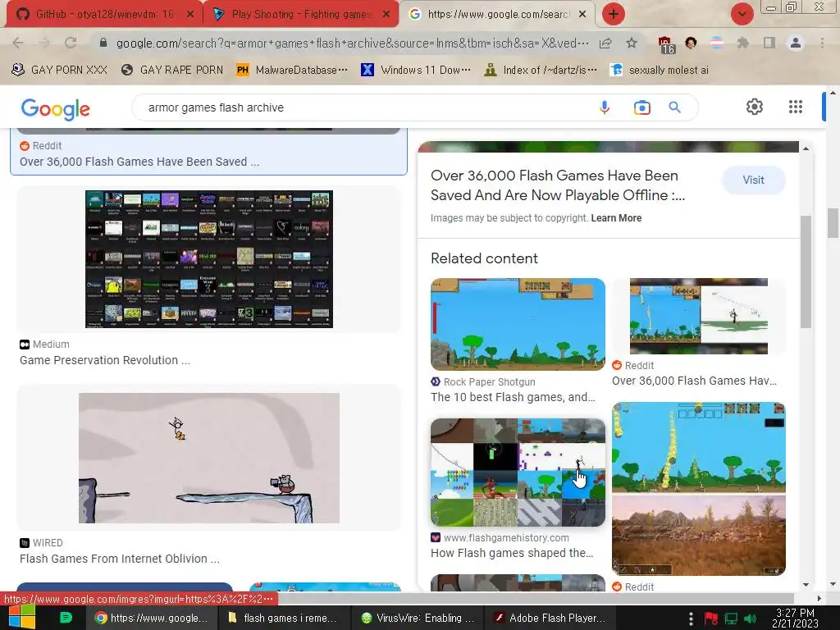
Task: Open flash games i reme... taskbar folder
Action: (x=284, y=618)
